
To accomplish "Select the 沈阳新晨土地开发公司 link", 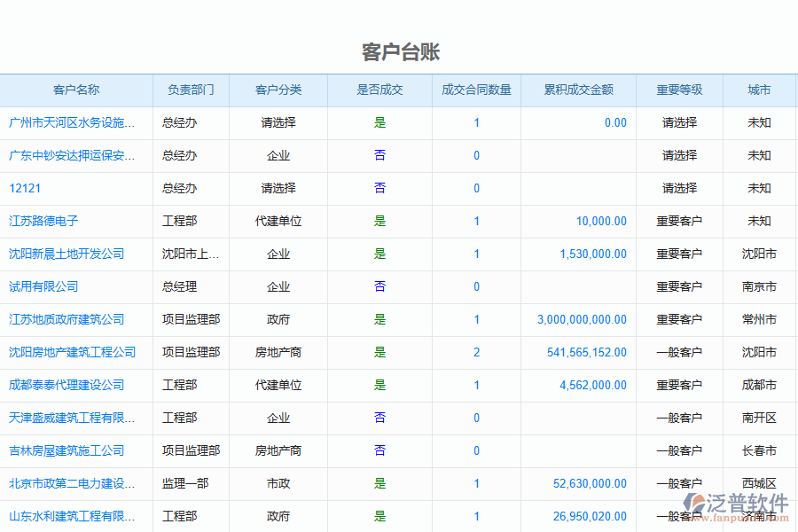I will [66, 254].
